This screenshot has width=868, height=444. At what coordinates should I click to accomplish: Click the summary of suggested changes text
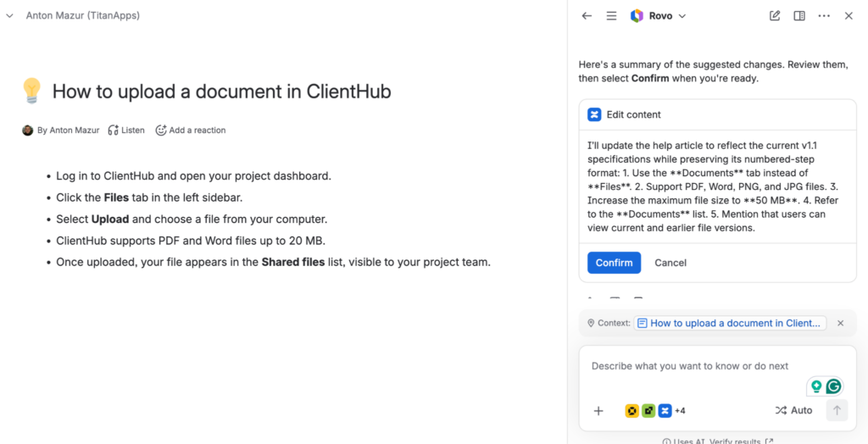[713, 71]
